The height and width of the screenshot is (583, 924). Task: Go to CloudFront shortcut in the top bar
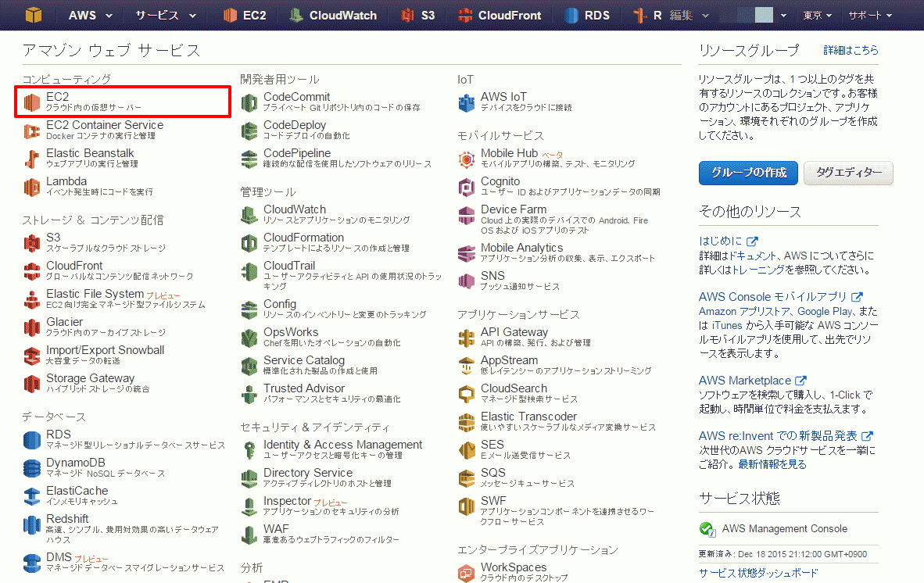pos(500,16)
